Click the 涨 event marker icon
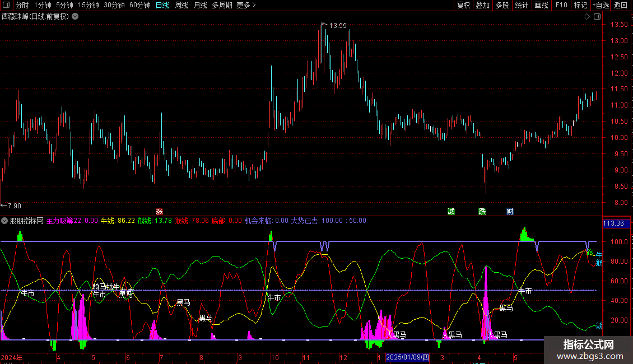 160,212
